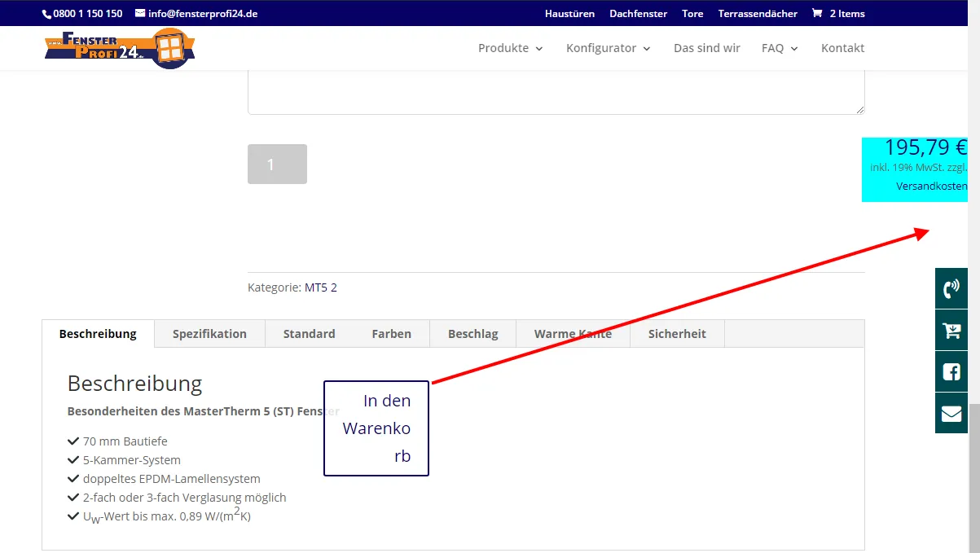The height and width of the screenshot is (553, 980).
Task: Click the 70 mm Bautiefe item
Action: pos(125,441)
